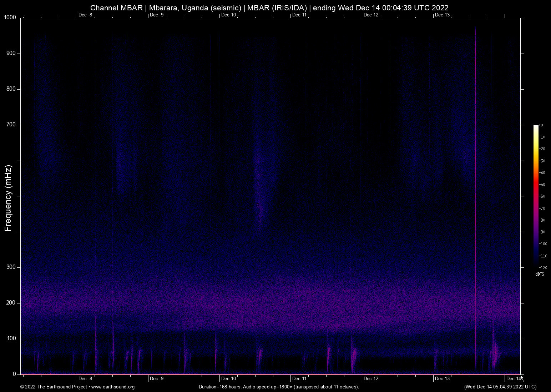The width and height of the screenshot is (551, 392).
Task: Click the "300" mark on the frequency axis
Action: (11, 267)
